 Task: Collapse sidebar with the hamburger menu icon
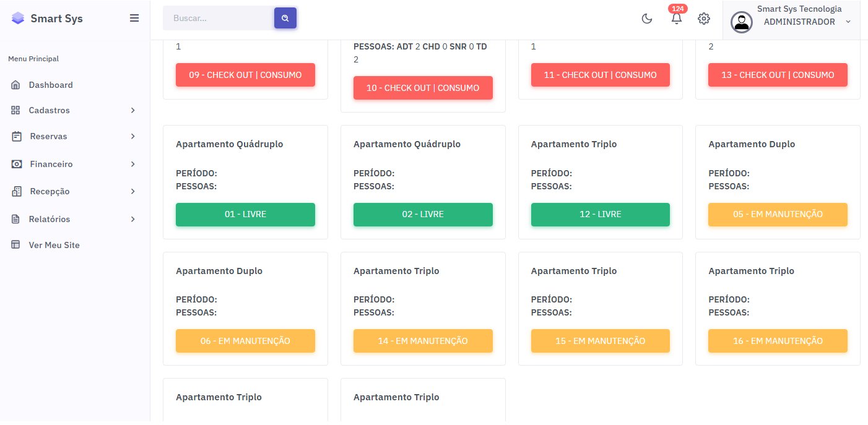tap(134, 19)
